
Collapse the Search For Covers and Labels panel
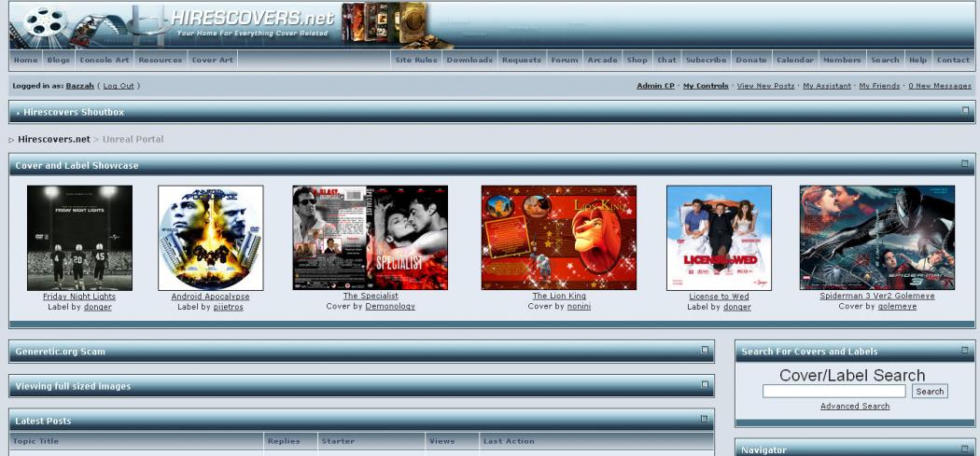pyautogui.click(x=966, y=351)
